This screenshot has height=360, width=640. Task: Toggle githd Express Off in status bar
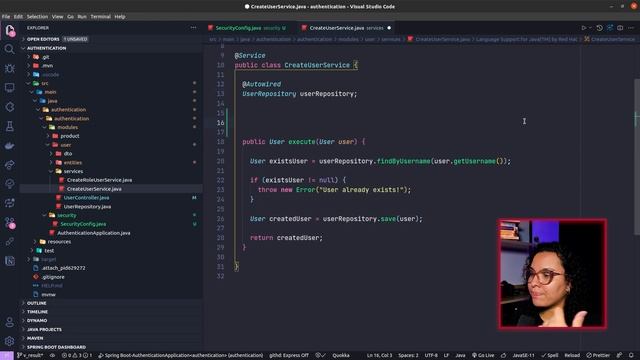point(289,356)
